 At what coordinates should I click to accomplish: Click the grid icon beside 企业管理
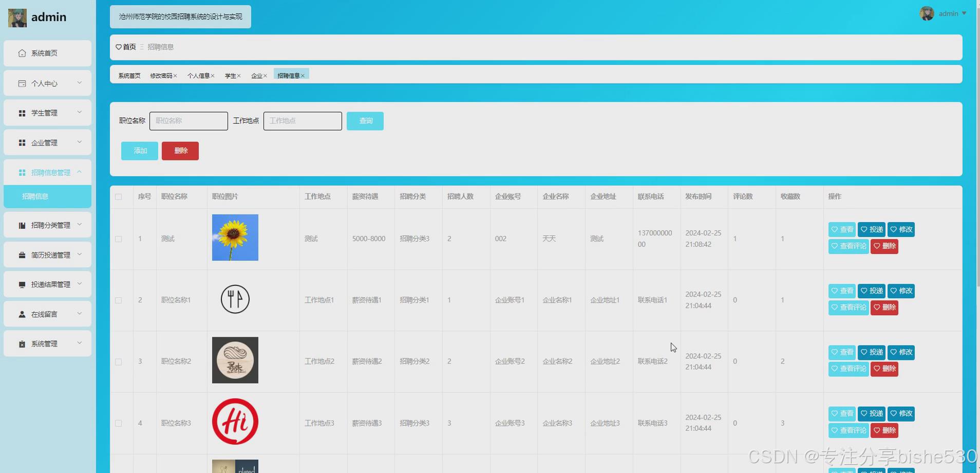click(22, 143)
